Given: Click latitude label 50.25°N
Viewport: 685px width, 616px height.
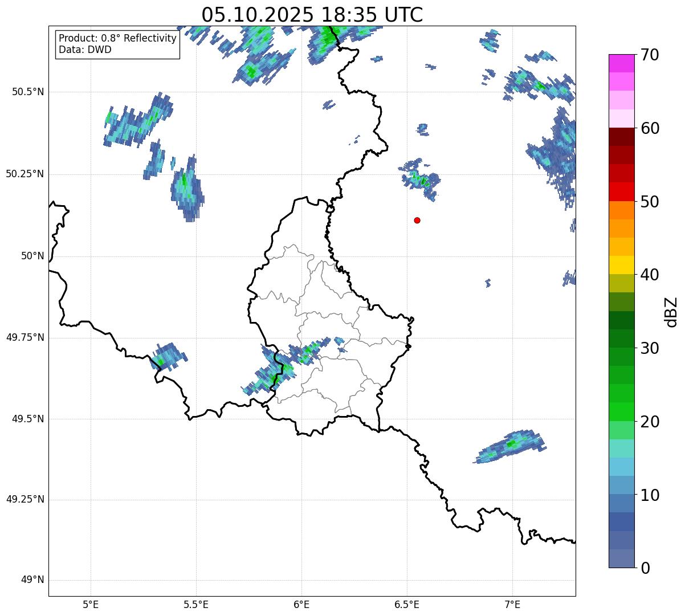Looking at the screenshot, I should coord(25,174).
